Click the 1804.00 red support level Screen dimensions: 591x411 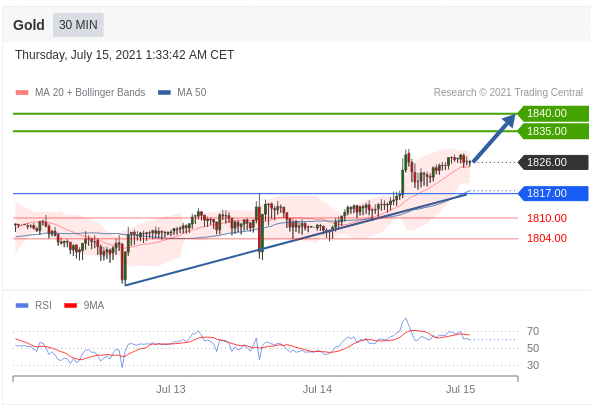point(547,238)
